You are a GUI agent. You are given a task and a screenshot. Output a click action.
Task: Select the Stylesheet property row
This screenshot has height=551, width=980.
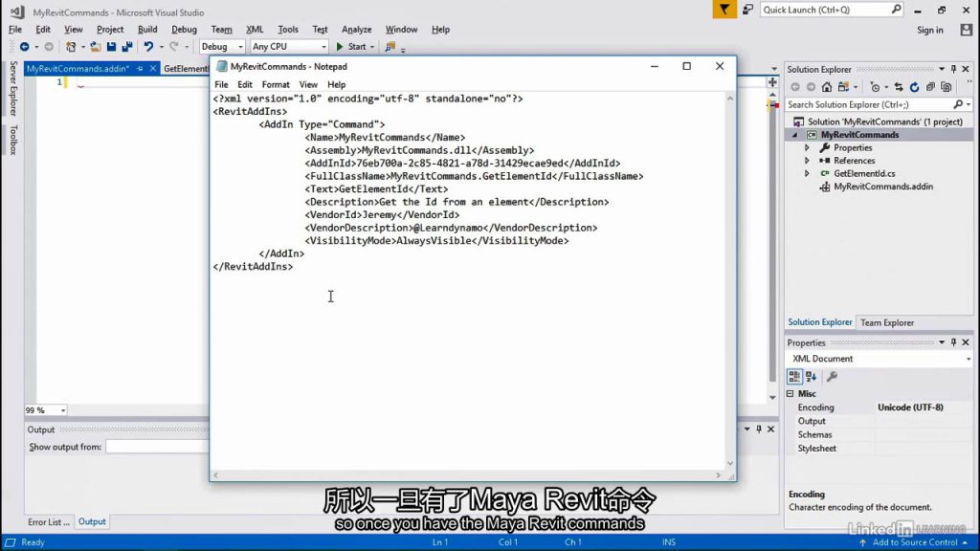880,449
